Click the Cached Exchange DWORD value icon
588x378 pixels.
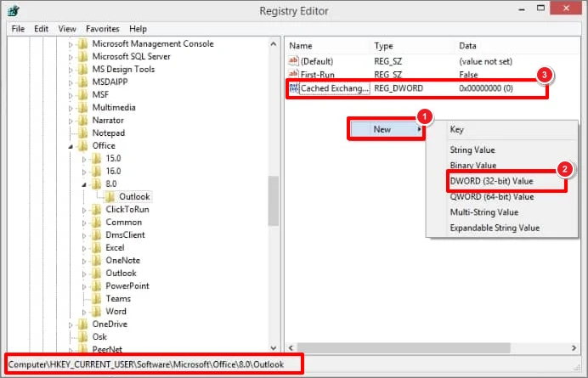tap(294, 88)
